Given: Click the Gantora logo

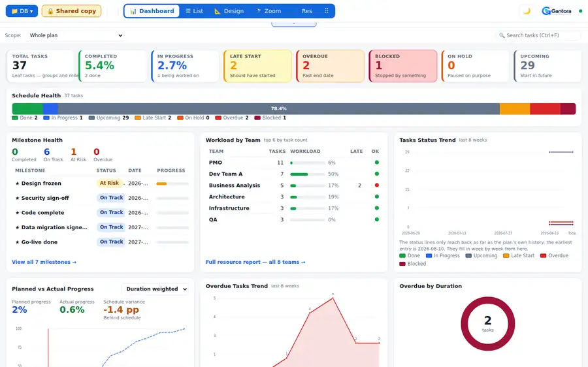Looking at the screenshot, I should (557, 11).
